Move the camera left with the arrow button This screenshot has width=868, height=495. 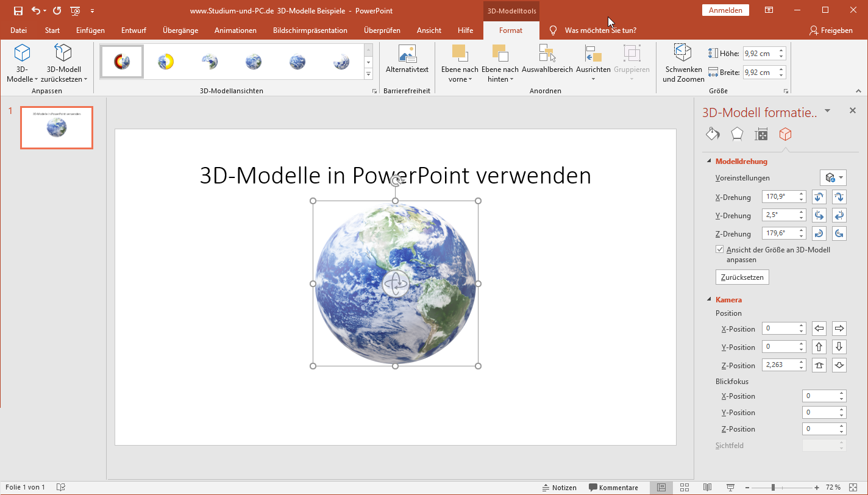pyautogui.click(x=819, y=329)
